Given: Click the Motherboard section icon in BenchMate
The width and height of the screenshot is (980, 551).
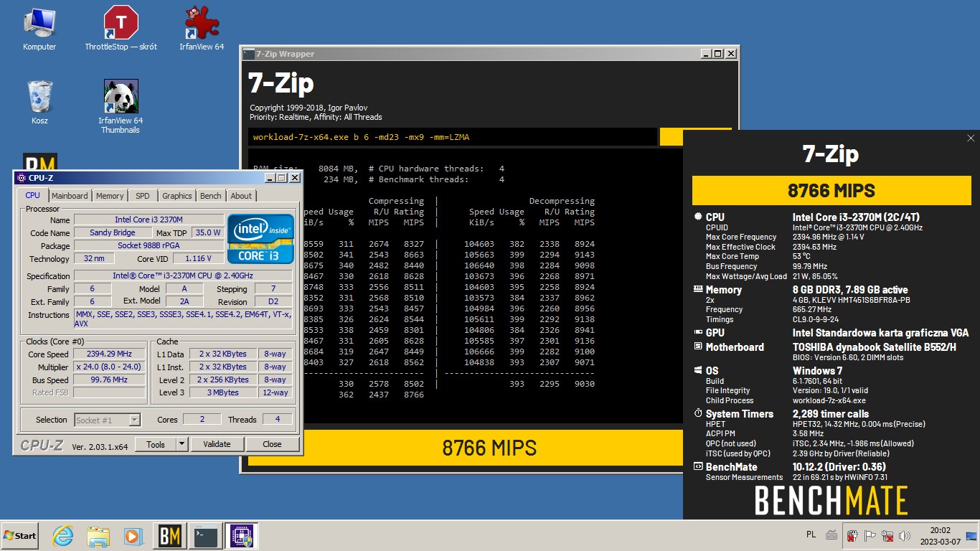Looking at the screenshot, I should point(698,347).
